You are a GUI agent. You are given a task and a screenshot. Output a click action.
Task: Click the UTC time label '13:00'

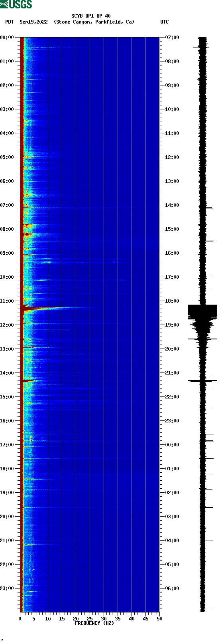tap(172, 181)
